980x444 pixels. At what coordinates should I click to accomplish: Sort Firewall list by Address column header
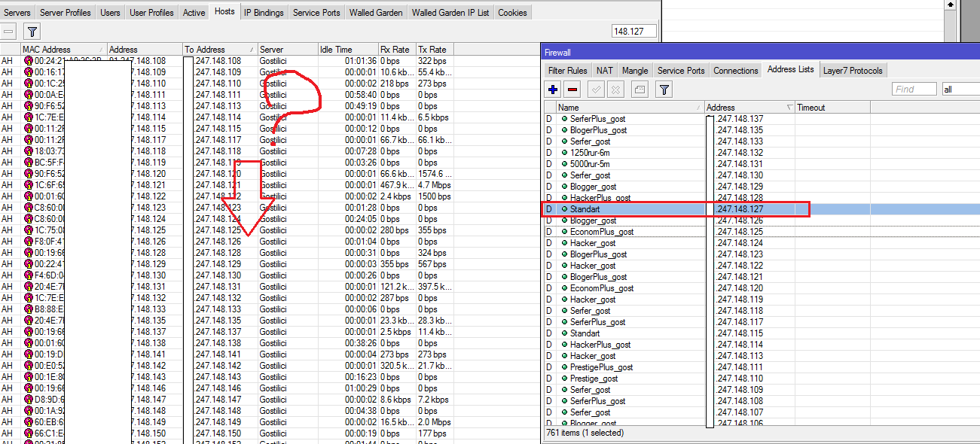749,108
